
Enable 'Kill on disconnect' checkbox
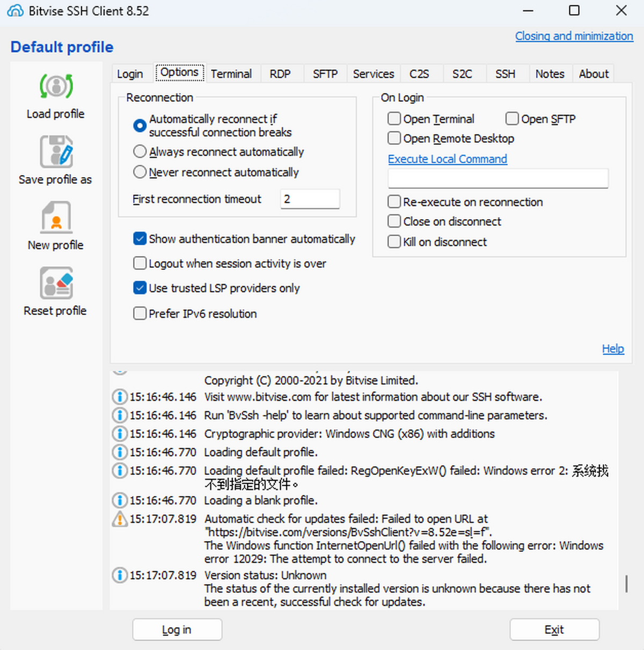pyautogui.click(x=394, y=242)
